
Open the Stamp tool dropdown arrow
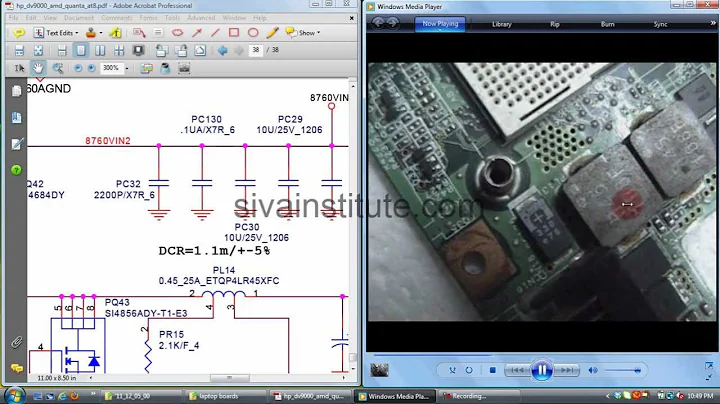101,33
